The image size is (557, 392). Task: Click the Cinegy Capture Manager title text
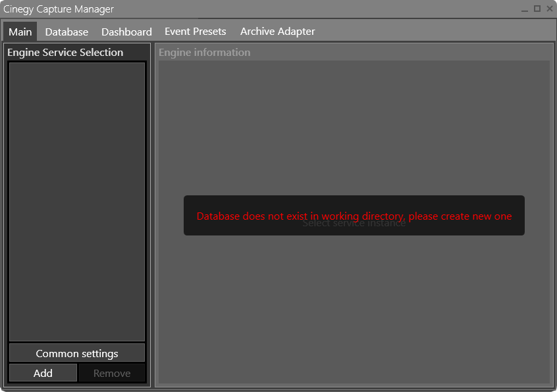(x=59, y=9)
